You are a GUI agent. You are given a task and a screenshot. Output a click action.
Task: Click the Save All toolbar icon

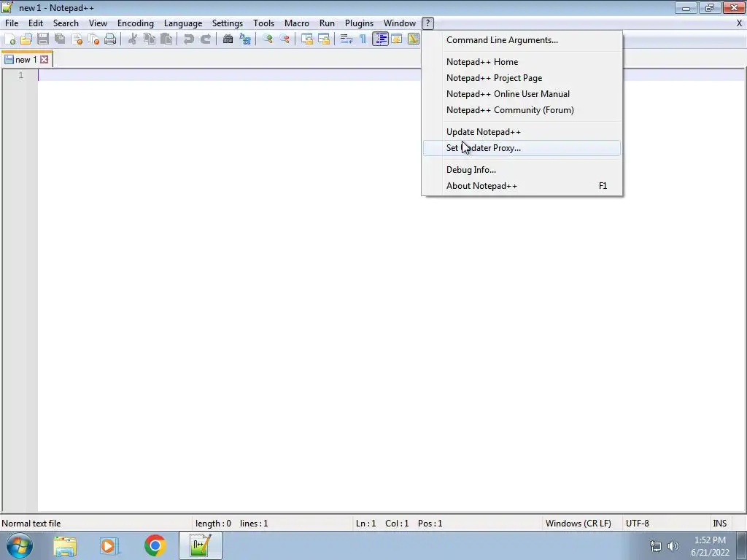(60, 39)
